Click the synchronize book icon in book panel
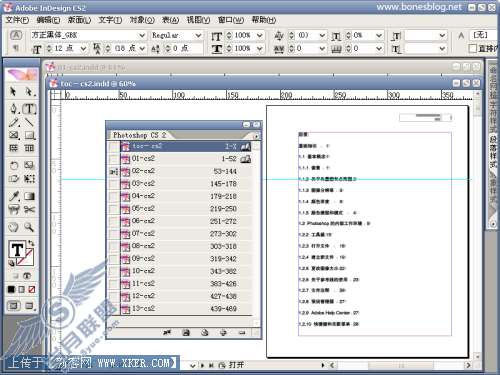Image resolution: width=500 pixels, height=375 pixels. 167,332
